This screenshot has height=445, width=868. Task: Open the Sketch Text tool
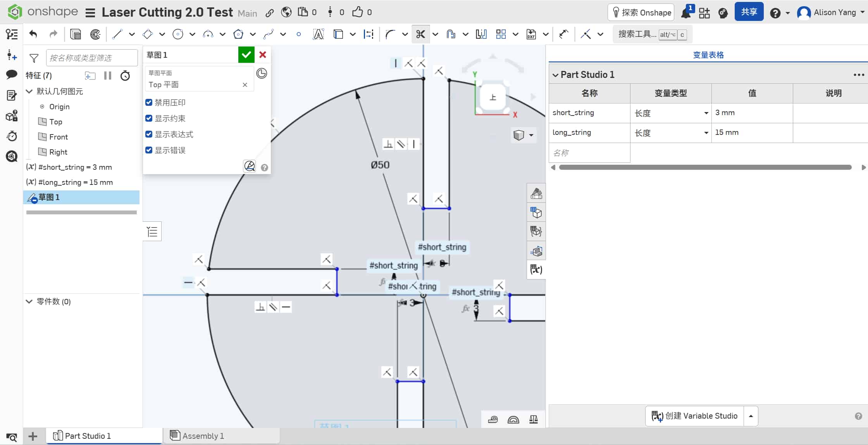(318, 34)
